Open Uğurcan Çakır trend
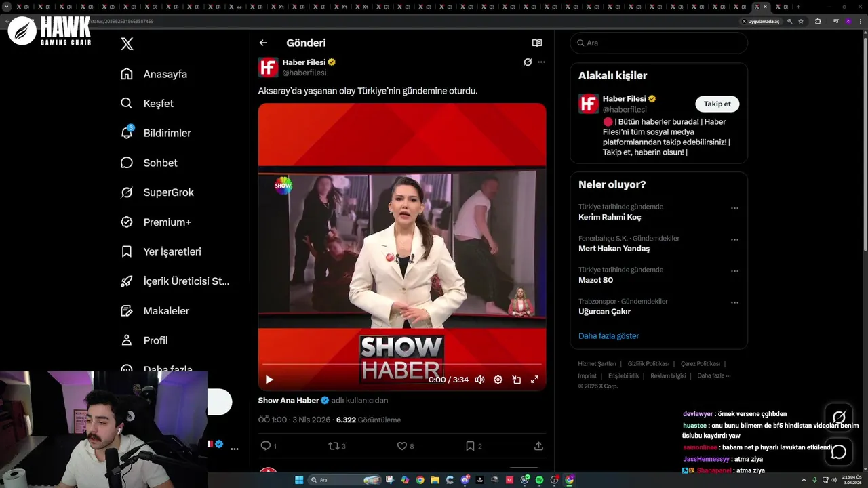Image resolution: width=868 pixels, height=488 pixels. tap(604, 312)
